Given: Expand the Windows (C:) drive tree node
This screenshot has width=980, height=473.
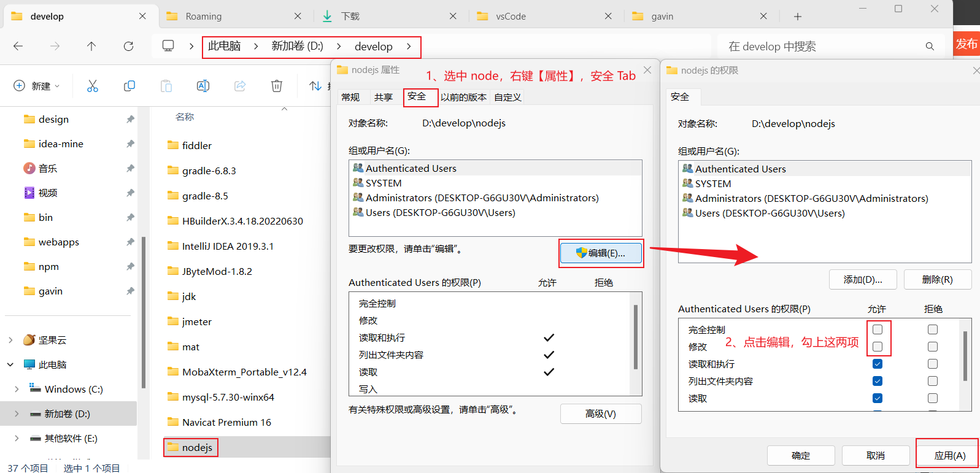Looking at the screenshot, I should pyautogui.click(x=17, y=389).
